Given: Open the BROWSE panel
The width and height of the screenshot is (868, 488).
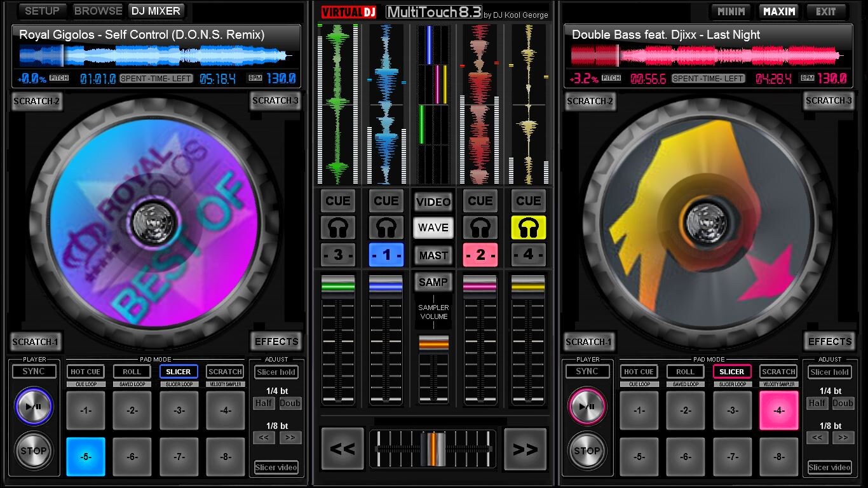Looking at the screenshot, I should 98,10.
